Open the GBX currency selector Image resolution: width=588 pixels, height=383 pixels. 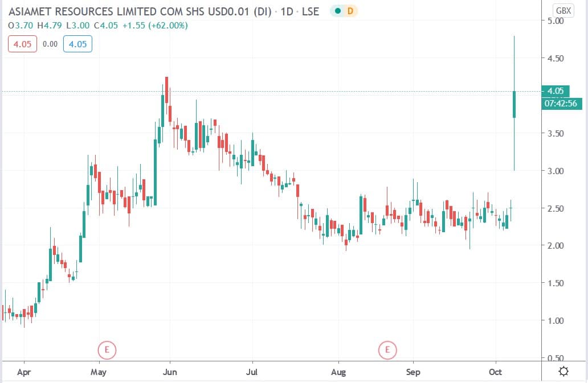[563, 10]
